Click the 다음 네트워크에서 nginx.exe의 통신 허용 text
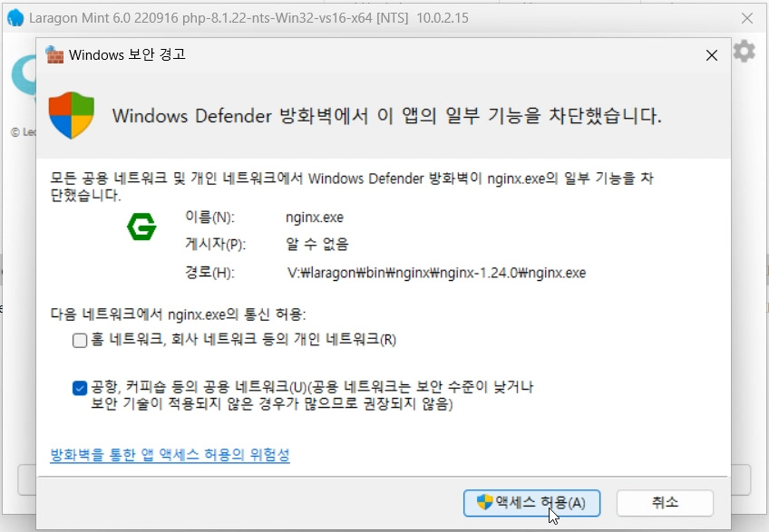The image size is (769, 532). click(178, 314)
